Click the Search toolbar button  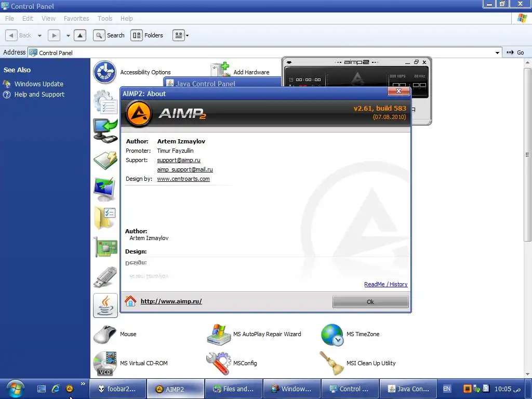pyautogui.click(x=109, y=35)
